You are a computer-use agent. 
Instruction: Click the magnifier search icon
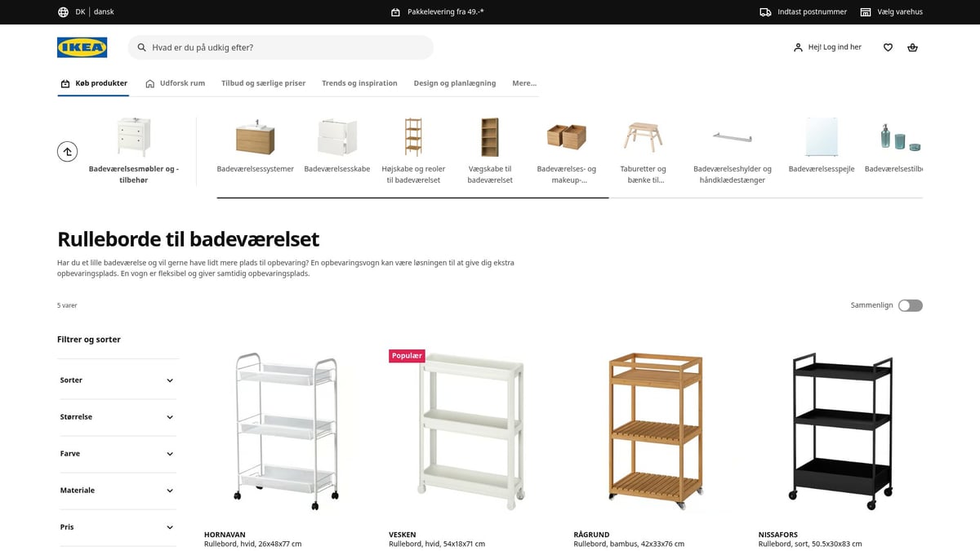coord(142,47)
